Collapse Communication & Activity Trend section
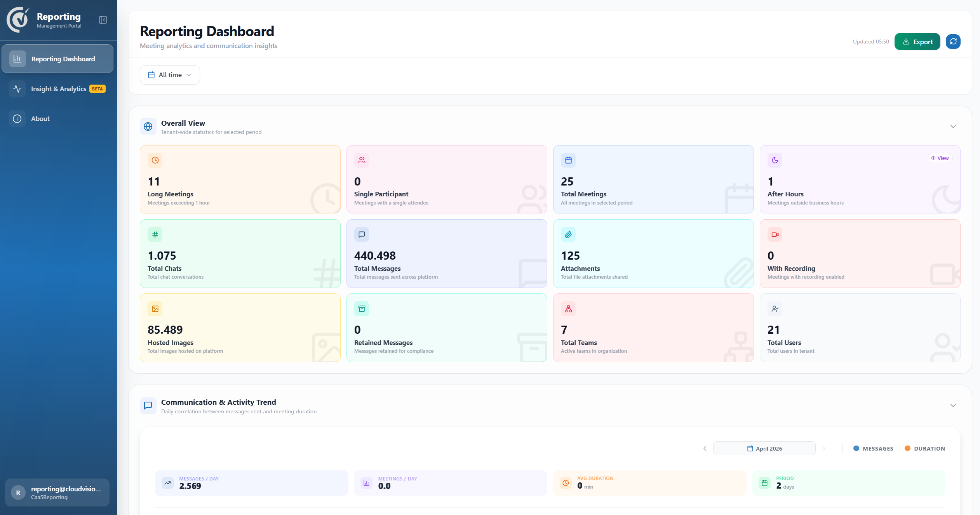Screen dimensions: 980x515 point(953,406)
